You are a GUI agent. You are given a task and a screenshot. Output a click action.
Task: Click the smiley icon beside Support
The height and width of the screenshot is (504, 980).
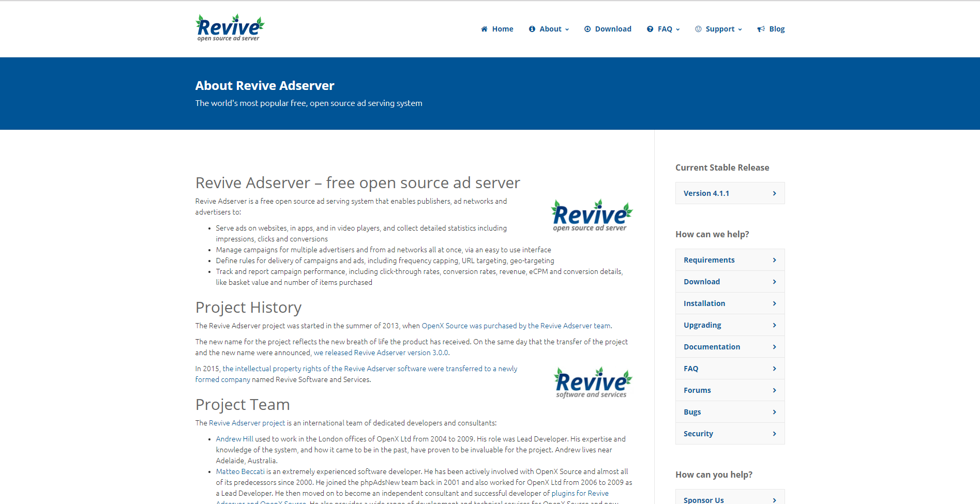(x=698, y=29)
